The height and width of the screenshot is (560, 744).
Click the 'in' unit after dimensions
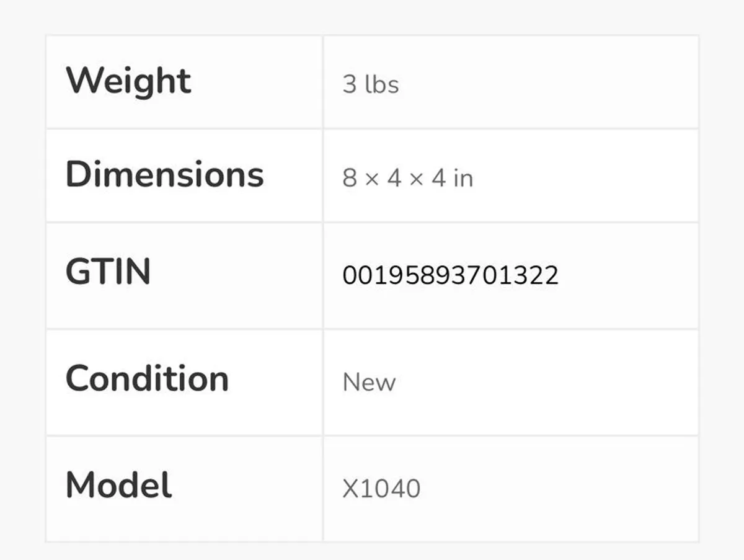coord(463,178)
